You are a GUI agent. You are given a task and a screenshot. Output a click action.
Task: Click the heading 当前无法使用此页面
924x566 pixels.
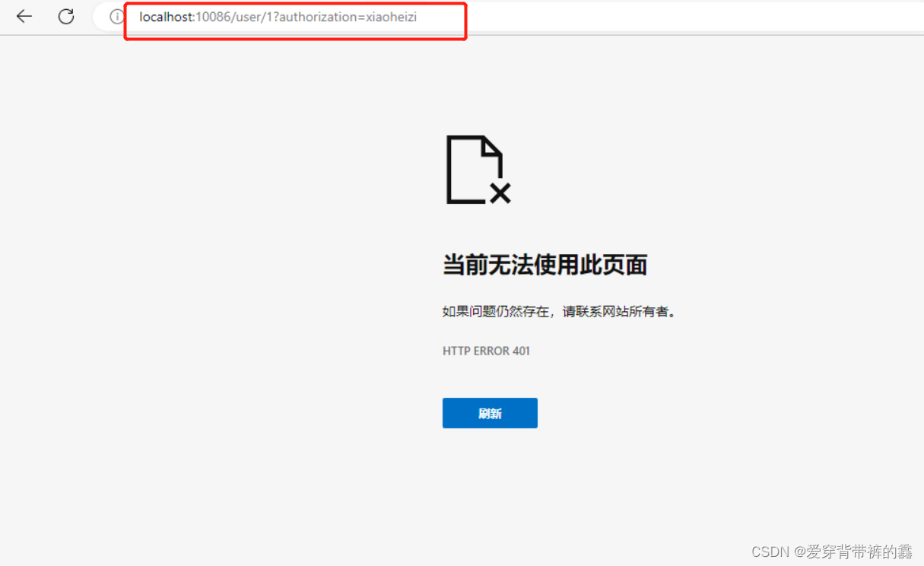(545, 265)
